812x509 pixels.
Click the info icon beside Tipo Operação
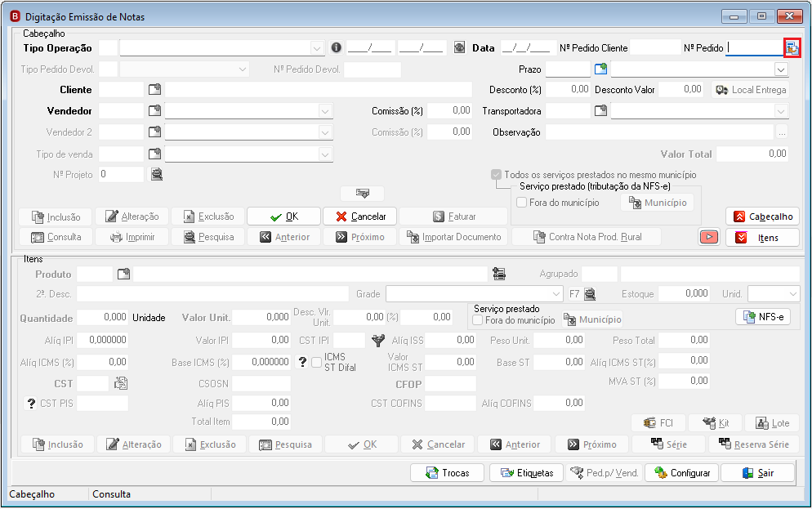[x=336, y=47]
